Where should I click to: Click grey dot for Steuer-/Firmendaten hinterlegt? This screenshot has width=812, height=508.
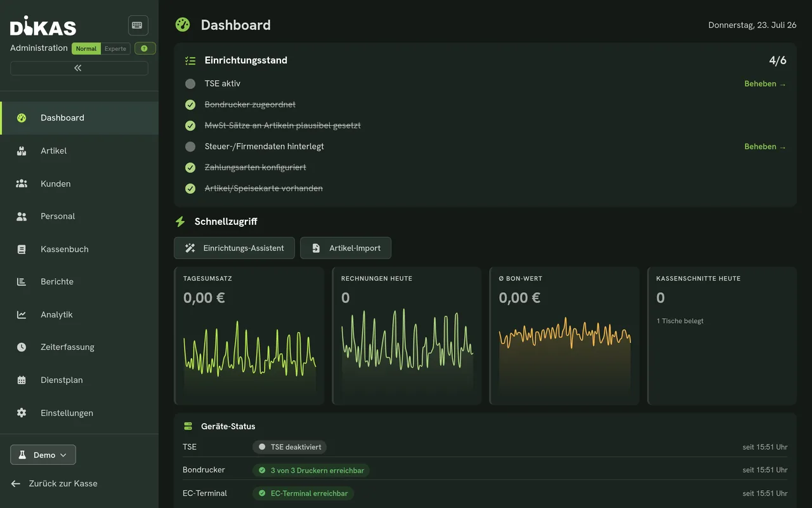pyautogui.click(x=190, y=147)
